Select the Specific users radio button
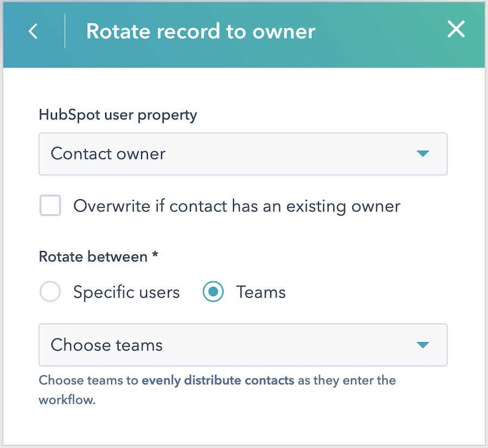The image size is (488, 448). click(x=50, y=292)
